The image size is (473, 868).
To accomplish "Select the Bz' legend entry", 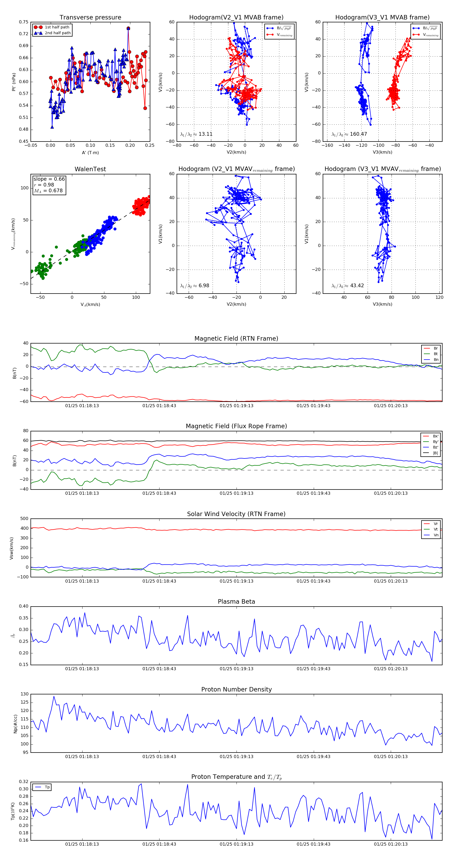I will (431, 447).
